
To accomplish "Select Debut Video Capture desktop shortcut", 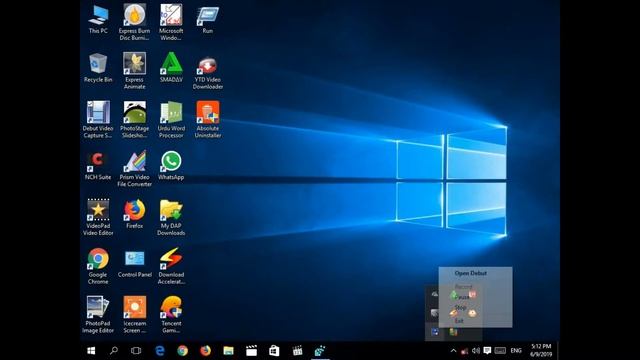I will pyautogui.click(x=98, y=120).
